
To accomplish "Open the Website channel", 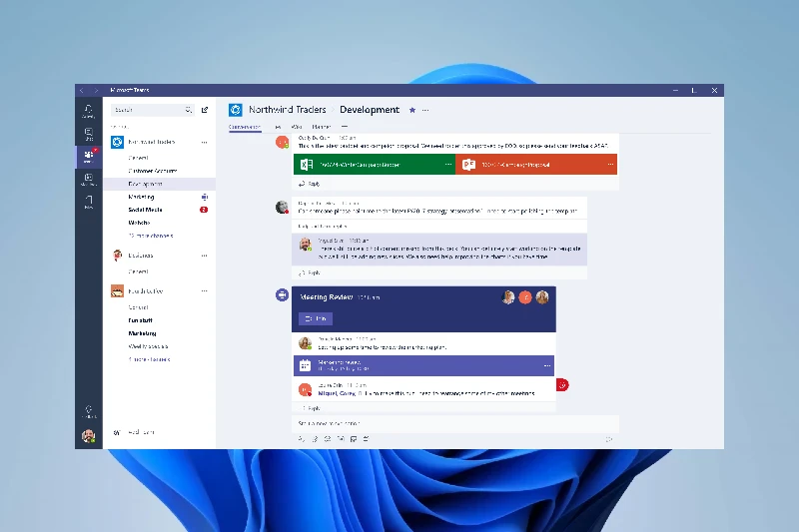I will (x=139, y=223).
